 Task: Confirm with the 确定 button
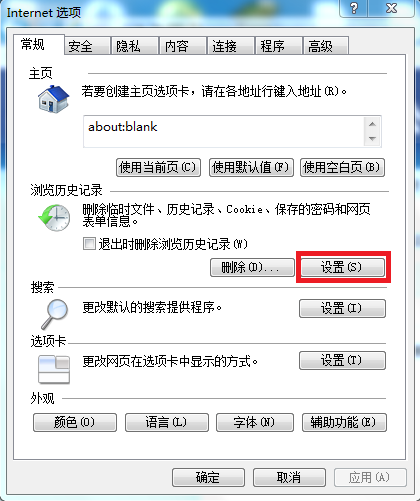coord(208,477)
